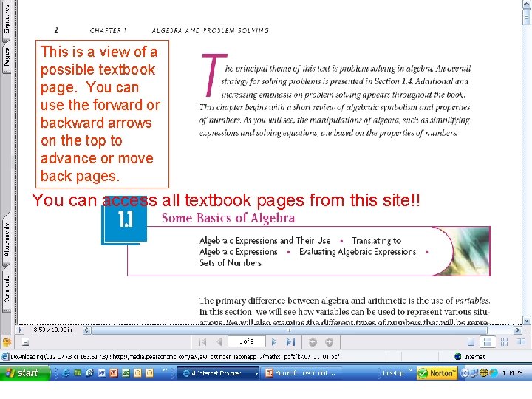Image resolution: width=532 pixels, height=399 pixels.
Task: Go to the first page of the PDF
Action: pyautogui.click(x=202, y=342)
